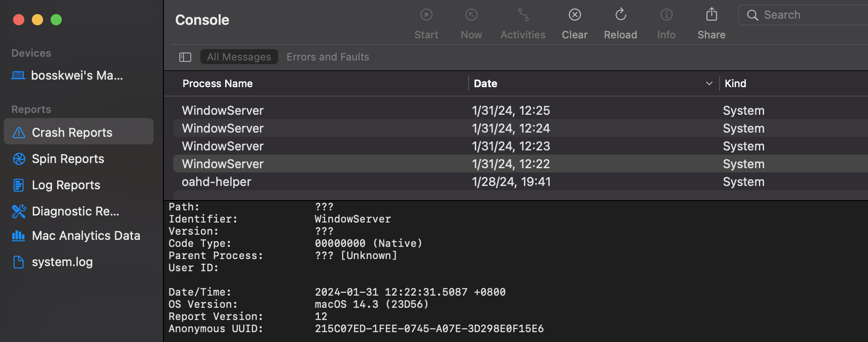The image size is (868, 342).
Task: Open the Activities toolbar icon
Action: tap(523, 15)
